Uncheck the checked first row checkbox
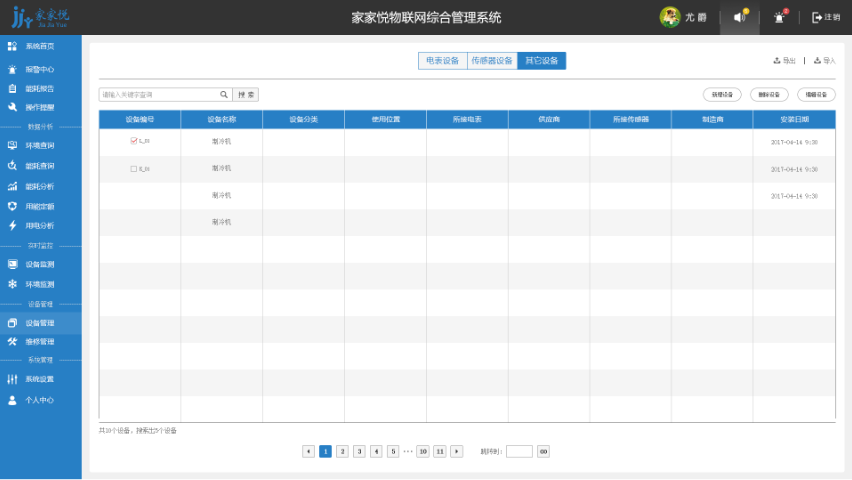This screenshot has height=480, width=852. [x=134, y=142]
